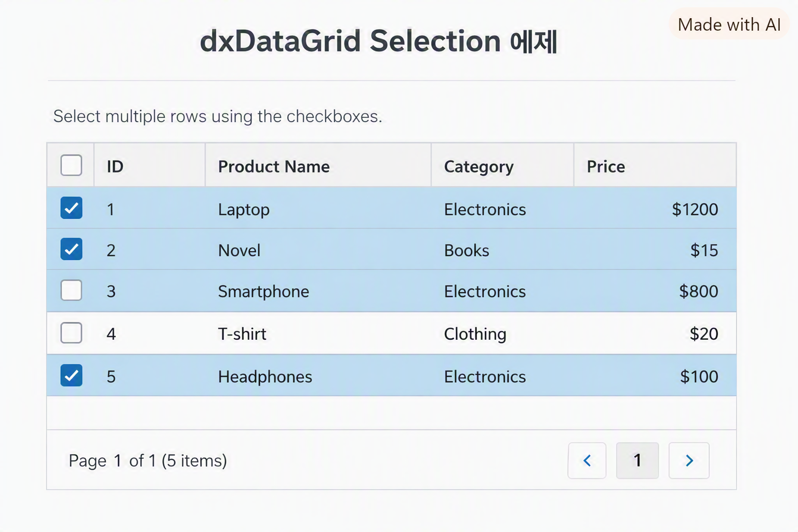Click the Made with AI badge
This screenshot has height=532, width=798.
pyautogui.click(x=729, y=24)
